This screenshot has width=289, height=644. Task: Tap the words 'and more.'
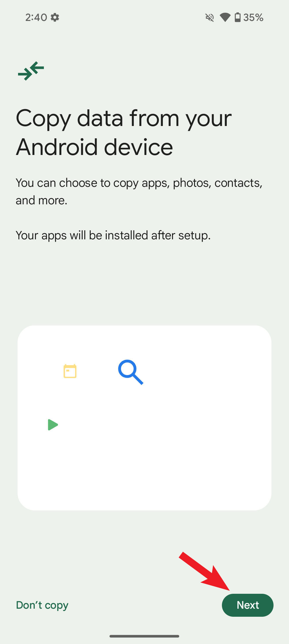[x=42, y=200]
